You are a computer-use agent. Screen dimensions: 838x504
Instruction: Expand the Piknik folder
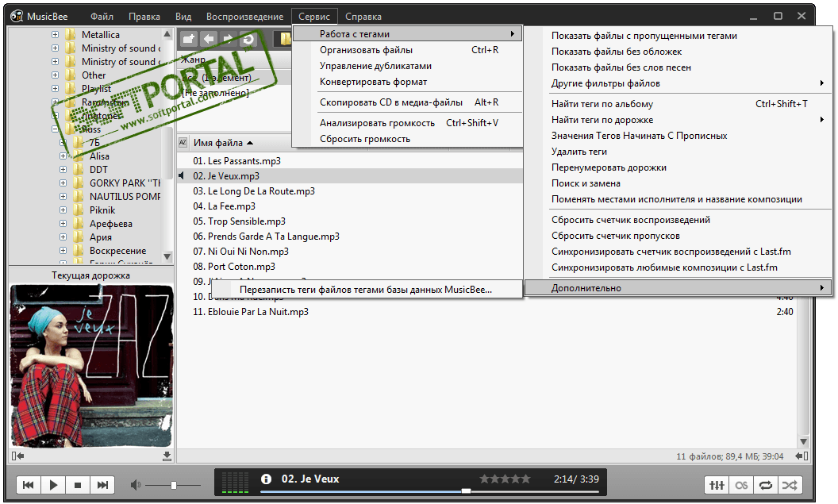tap(63, 210)
